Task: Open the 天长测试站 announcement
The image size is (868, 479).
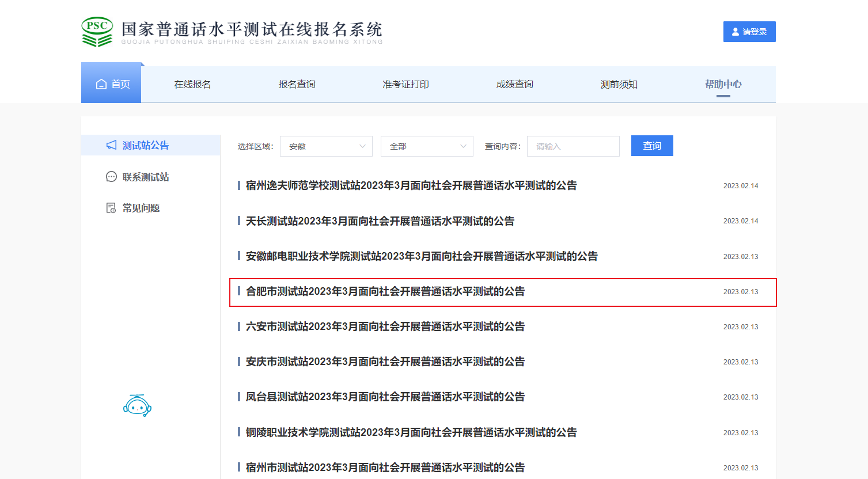Action: pyautogui.click(x=380, y=221)
